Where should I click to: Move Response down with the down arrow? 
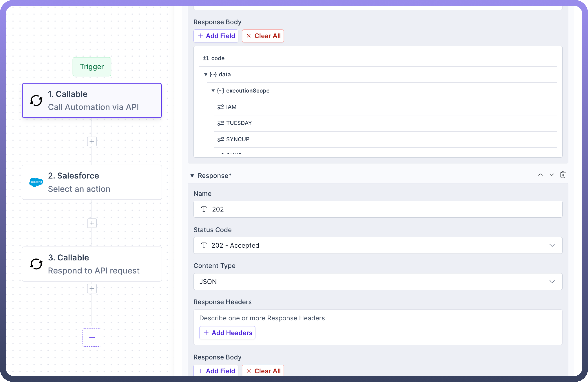[x=551, y=175]
